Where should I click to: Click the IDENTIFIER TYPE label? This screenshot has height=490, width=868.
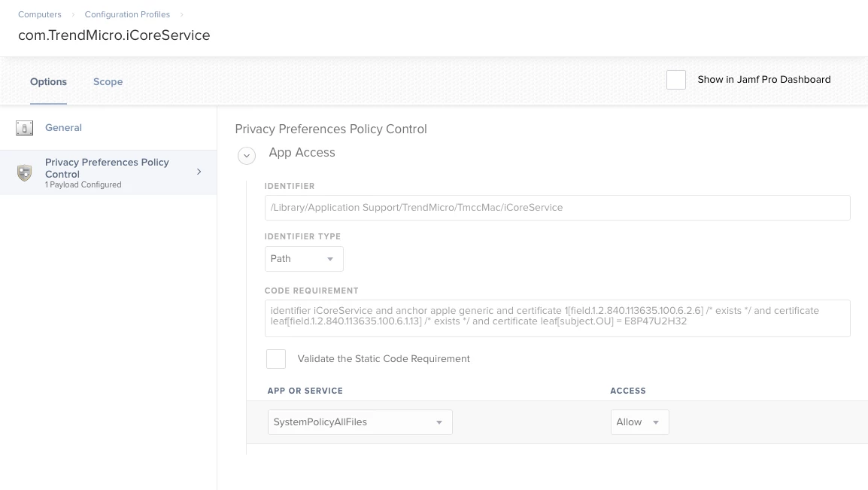point(302,236)
